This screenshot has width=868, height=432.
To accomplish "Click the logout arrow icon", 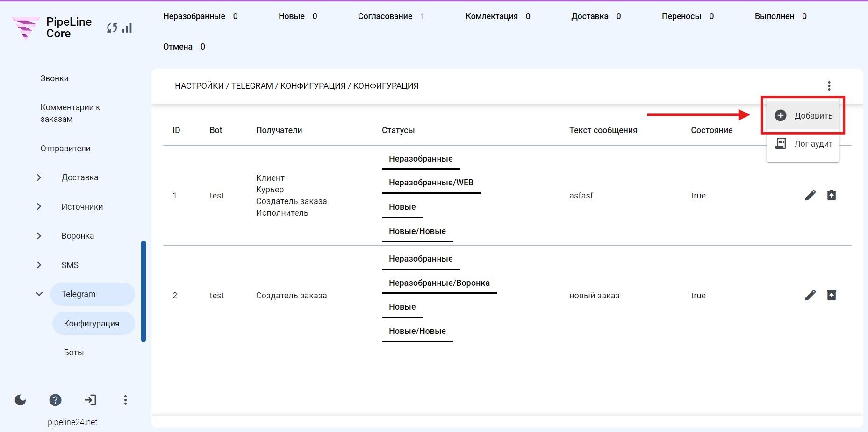I will pos(90,400).
